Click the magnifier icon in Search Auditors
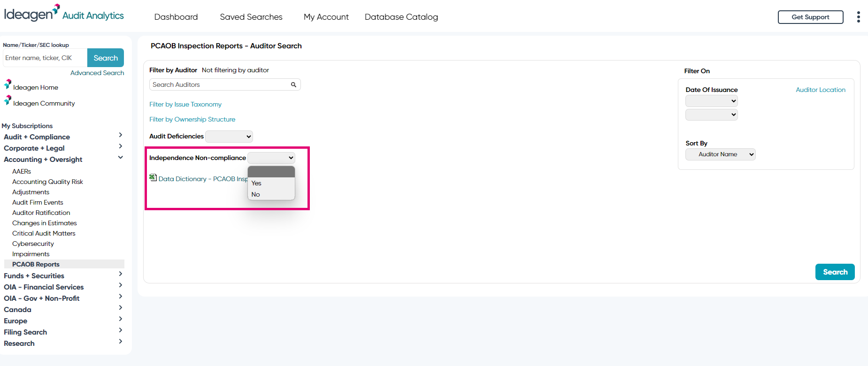Screen dimensions: 868x366 tap(293, 85)
